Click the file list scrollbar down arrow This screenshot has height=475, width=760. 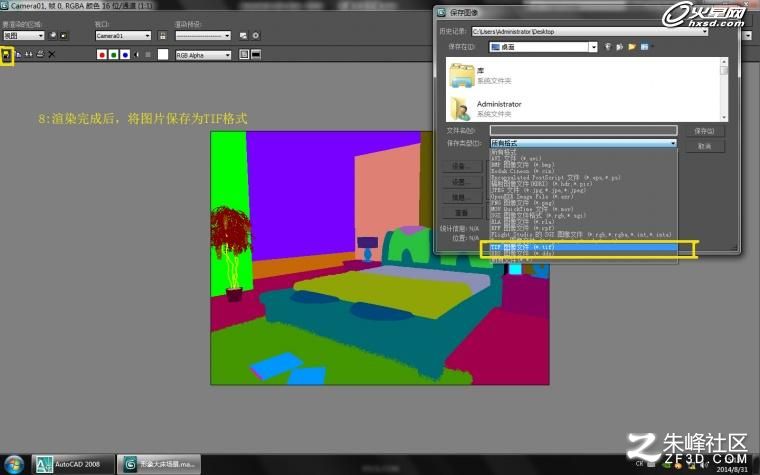(x=724, y=117)
